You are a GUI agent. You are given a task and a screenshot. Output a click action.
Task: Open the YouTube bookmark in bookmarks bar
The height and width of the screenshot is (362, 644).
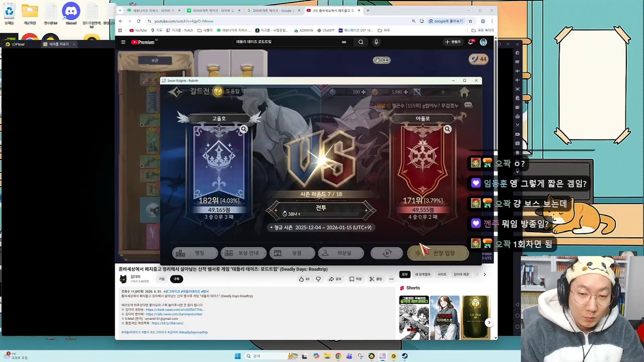click(138, 30)
